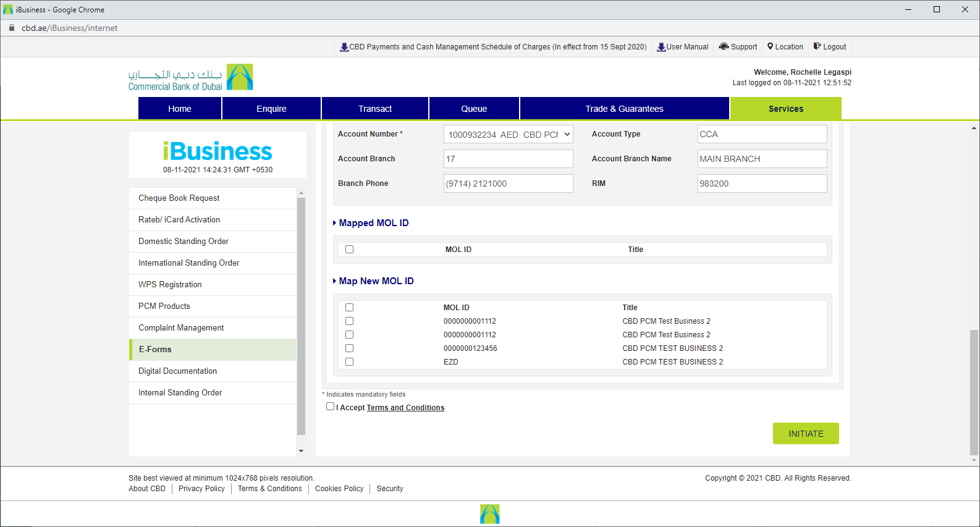Open Terms and Conditions link beside I Accept

click(x=405, y=408)
